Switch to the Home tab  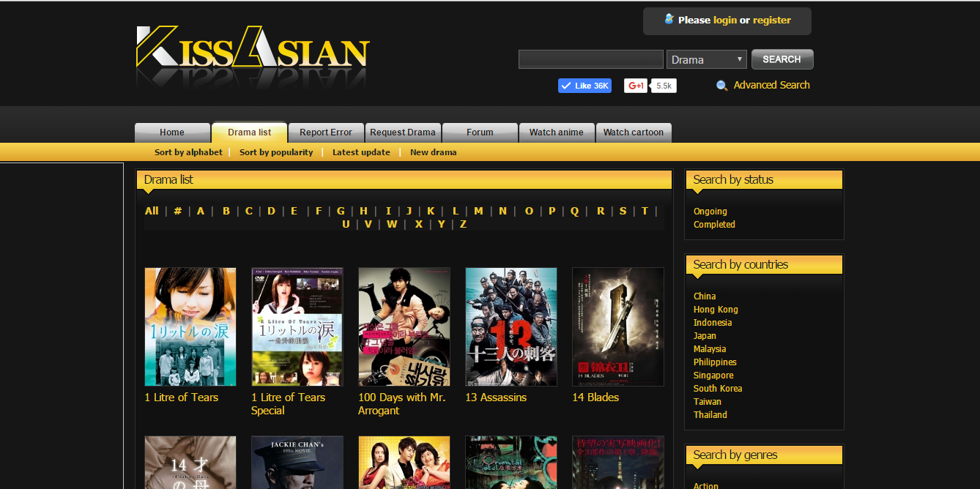click(x=172, y=132)
